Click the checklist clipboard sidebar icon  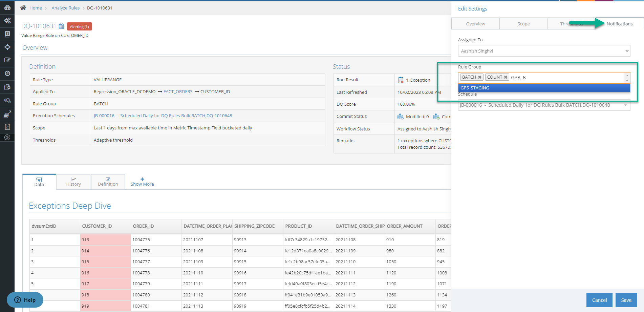click(7, 127)
